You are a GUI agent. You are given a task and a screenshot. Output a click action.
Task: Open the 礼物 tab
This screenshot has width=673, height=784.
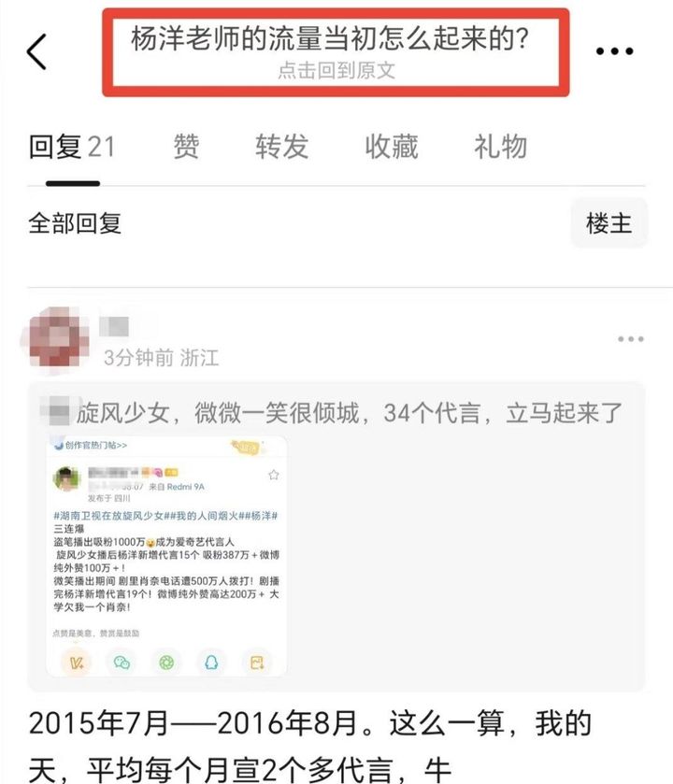pyautogui.click(x=500, y=147)
